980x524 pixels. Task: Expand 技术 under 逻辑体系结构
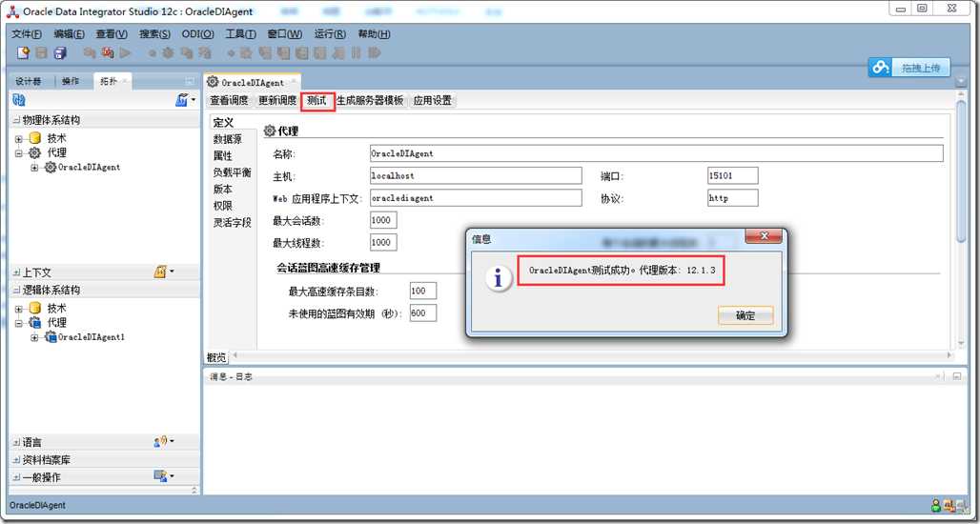coord(19,309)
